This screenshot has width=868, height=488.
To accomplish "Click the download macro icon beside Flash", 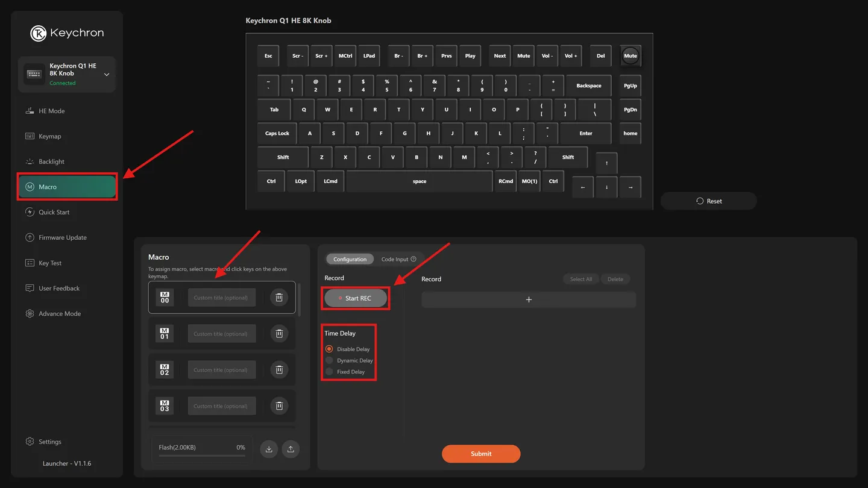I will tap(269, 449).
